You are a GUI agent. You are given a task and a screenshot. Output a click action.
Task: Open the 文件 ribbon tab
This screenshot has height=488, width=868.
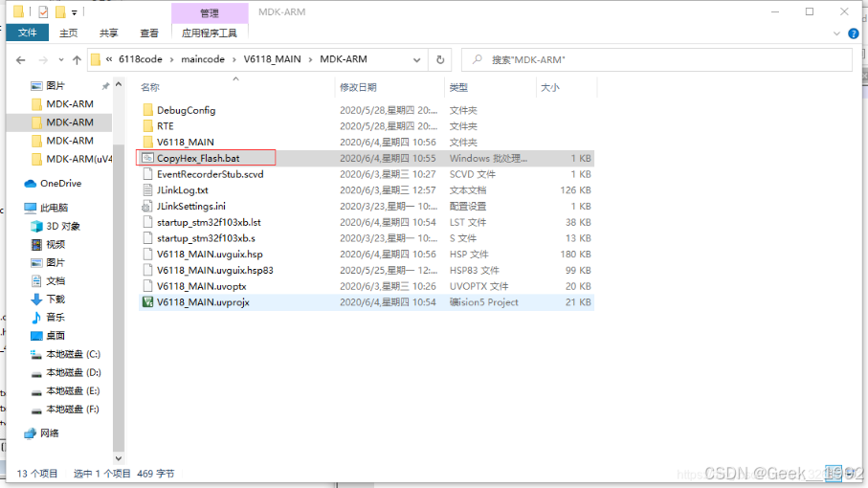27,33
